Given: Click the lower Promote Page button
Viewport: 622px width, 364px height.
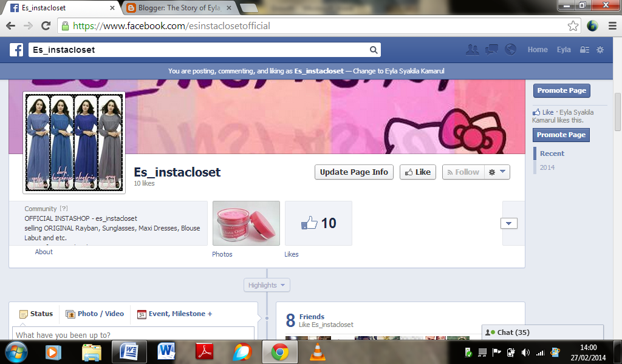Looking at the screenshot, I should tap(561, 135).
